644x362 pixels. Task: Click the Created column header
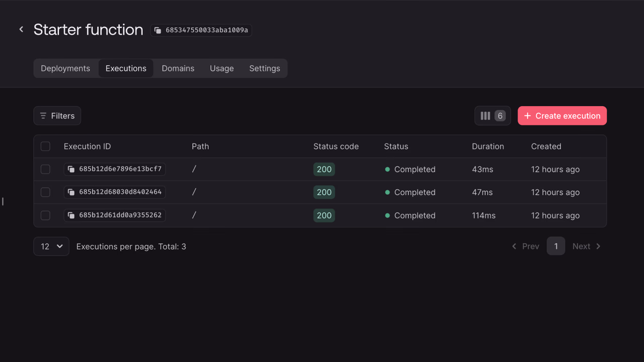[x=546, y=147]
